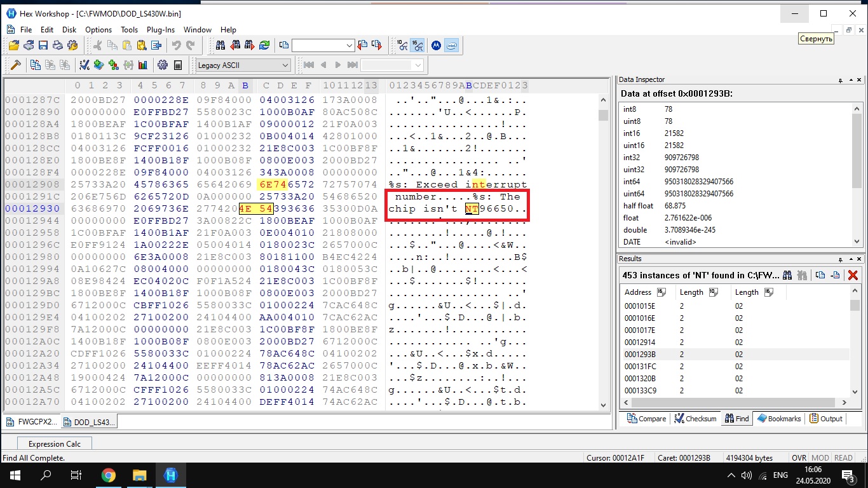868x488 pixels.
Task: Click the Open file folder icon
Action: 13,45
